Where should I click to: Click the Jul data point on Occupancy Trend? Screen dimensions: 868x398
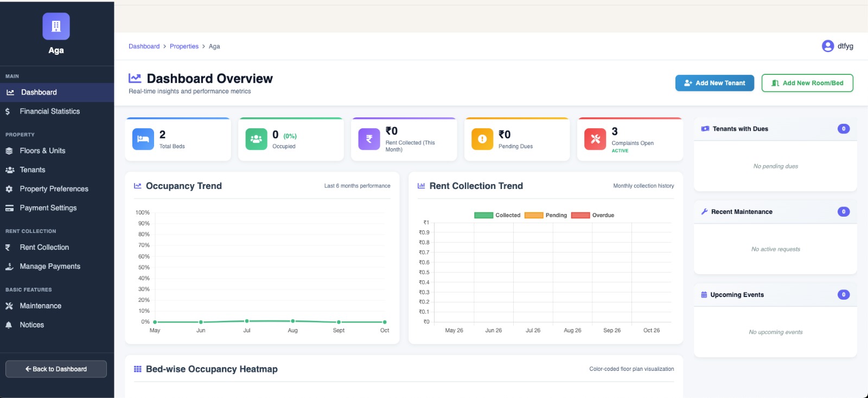pos(247,321)
